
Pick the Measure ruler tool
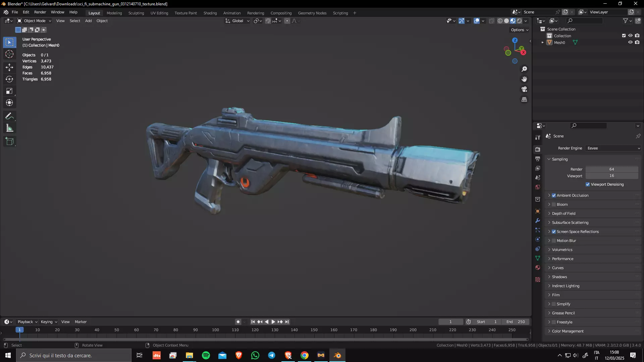click(x=9, y=128)
